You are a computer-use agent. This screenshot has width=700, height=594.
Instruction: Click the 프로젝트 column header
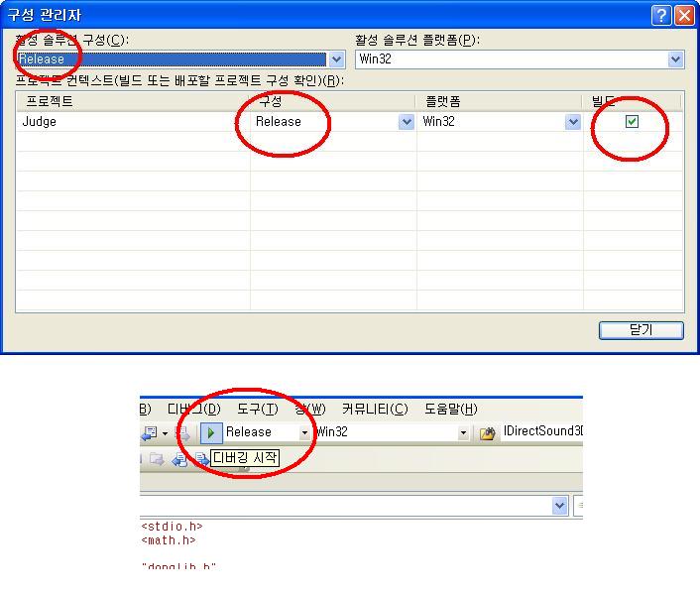click(x=132, y=102)
